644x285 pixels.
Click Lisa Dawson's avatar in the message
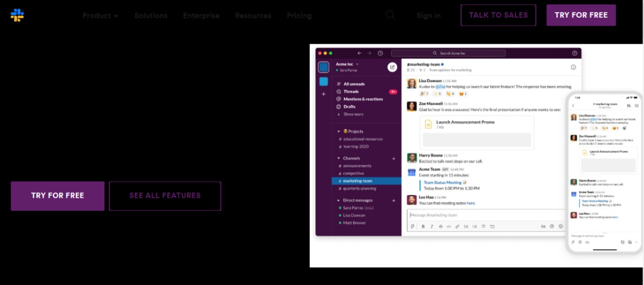tap(412, 84)
